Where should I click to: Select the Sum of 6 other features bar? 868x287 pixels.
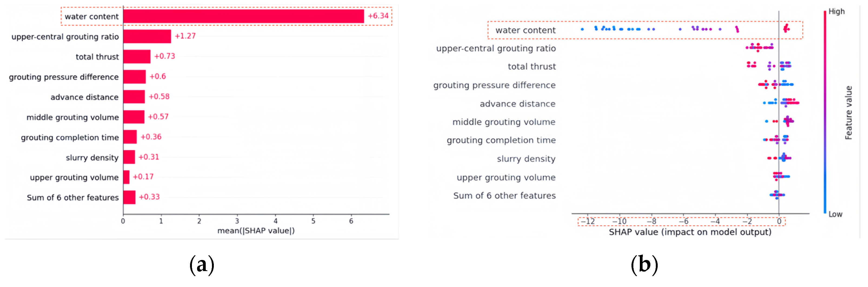(x=129, y=197)
